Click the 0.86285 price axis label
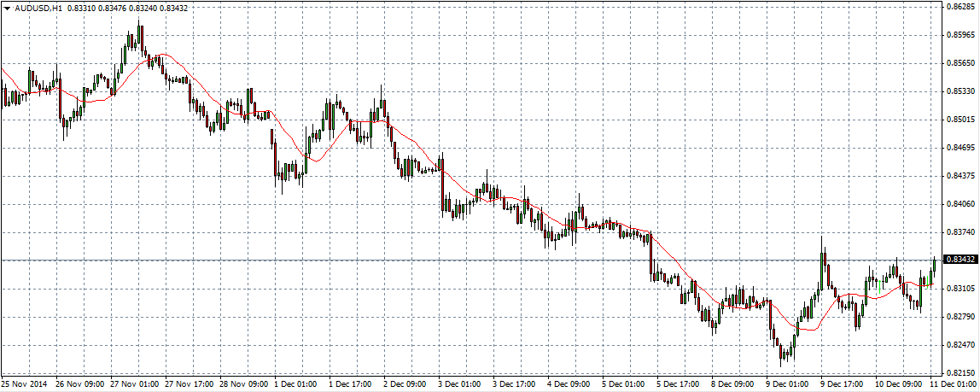 pos(961,7)
